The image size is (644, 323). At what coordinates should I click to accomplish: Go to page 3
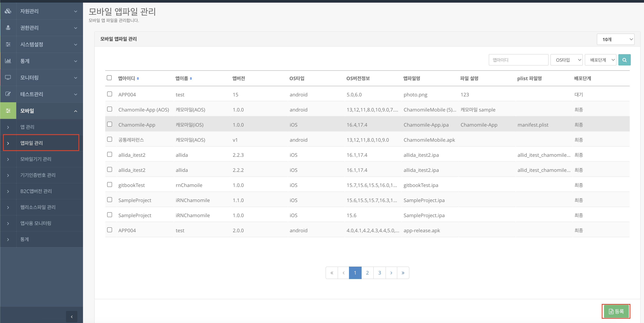pyautogui.click(x=380, y=273)
